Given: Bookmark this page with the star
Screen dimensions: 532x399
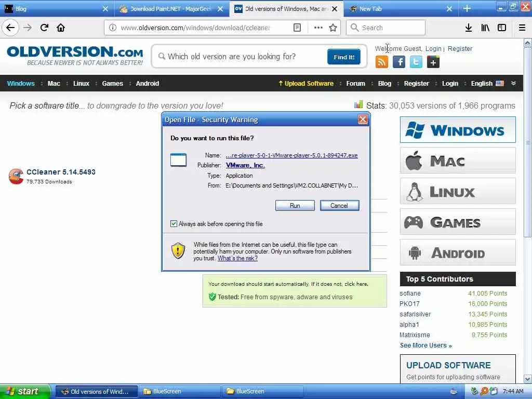Looking at the screenshot, I should coord(333,28).
